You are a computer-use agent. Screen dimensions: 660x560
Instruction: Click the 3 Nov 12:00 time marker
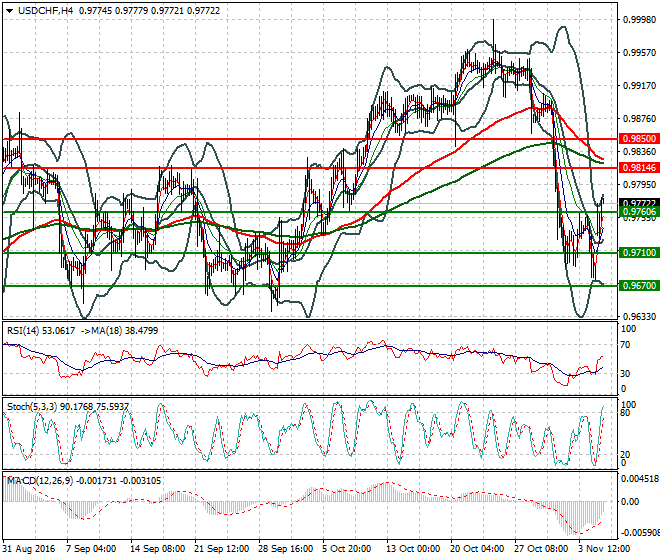click(x=604, y=549)
